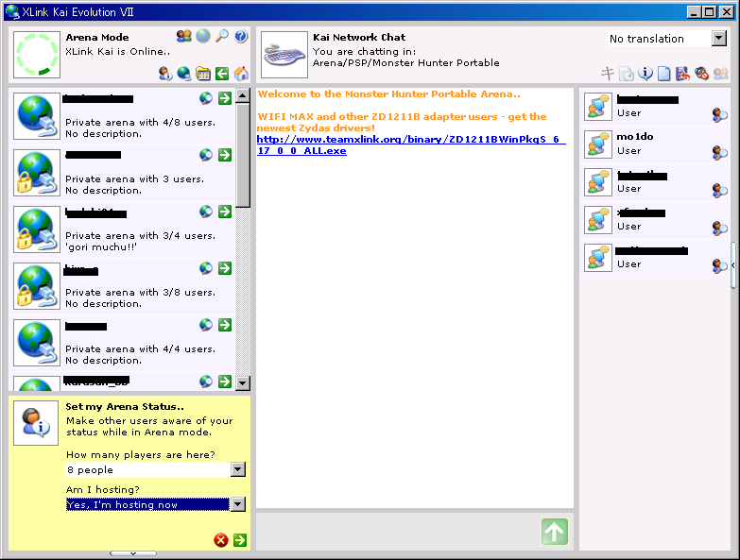Screen dimensions: 740x560
Task: Inspect the 4/8 users arena globe-search icon
Action: pos(206,98)
